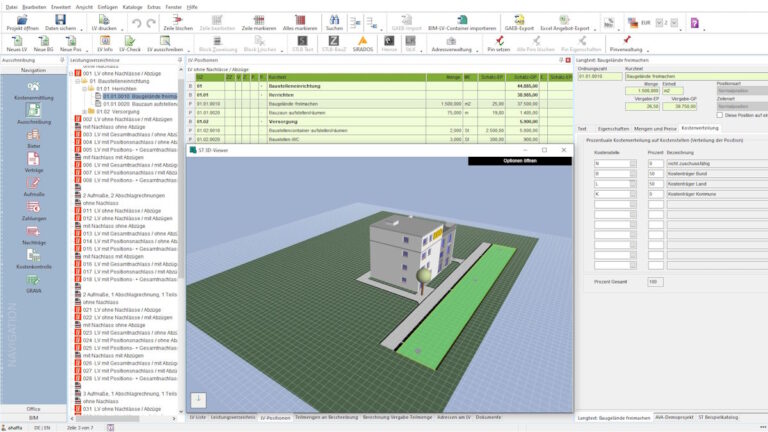
Task: Click the Projekt öffnen toolbar icon
Action: pos(22,23)
